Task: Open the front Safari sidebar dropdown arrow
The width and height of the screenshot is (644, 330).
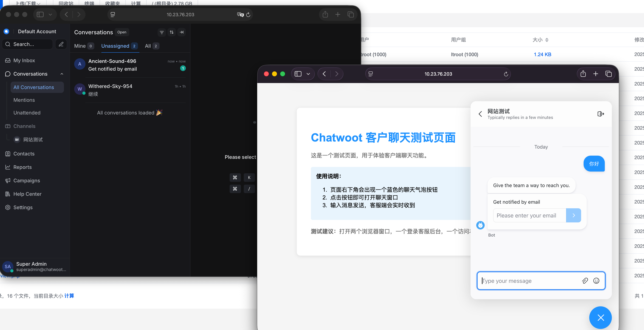Action: (x=308, y=74)
